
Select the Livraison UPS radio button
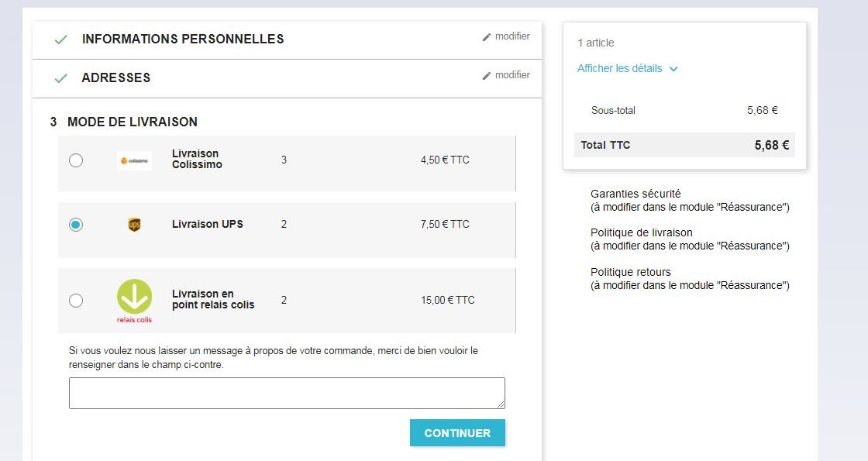pos(76,225)
